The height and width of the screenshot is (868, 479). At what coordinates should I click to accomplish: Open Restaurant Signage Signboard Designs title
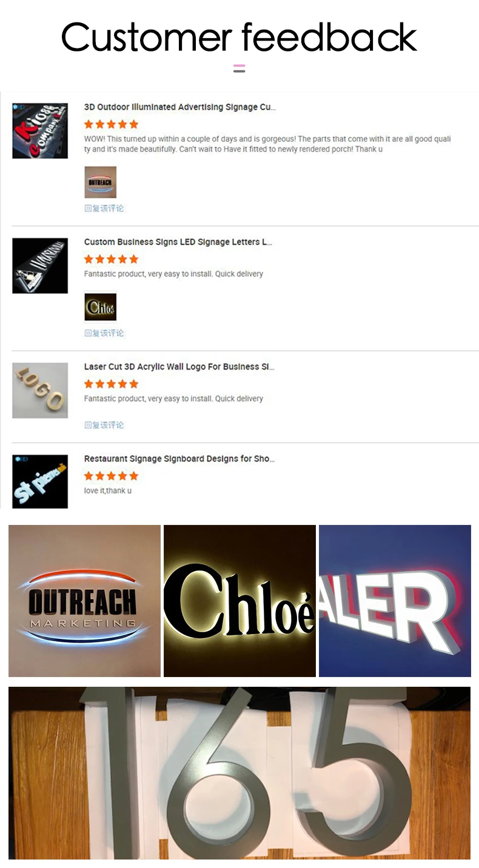coord(179,459)
